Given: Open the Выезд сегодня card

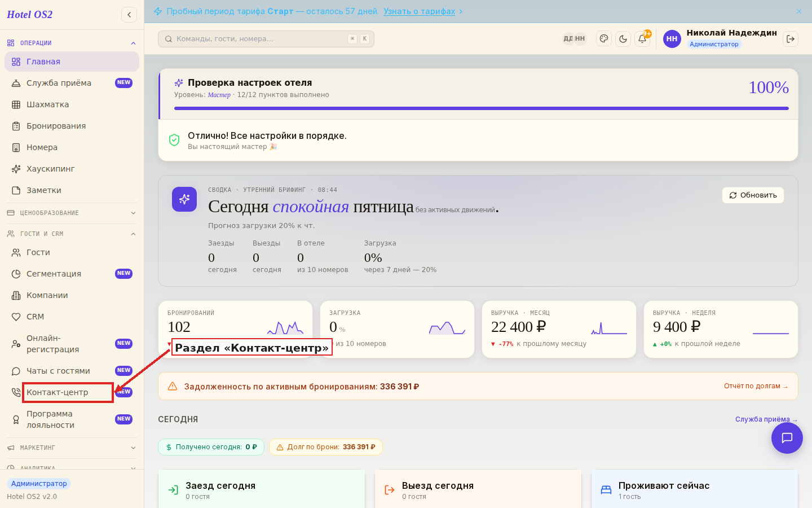Looking at the screenshot, I should pos(478,489).
